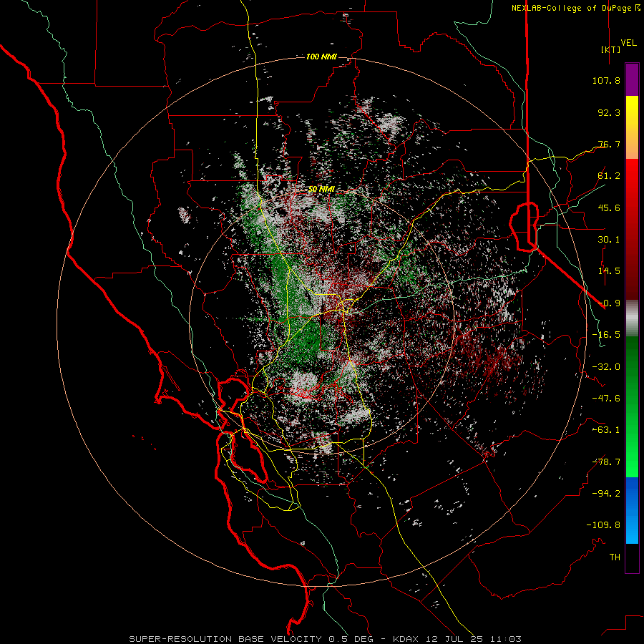Image resolution: width=644 pixels, height=644 pixels.
Task: Select the -0.9 velocity scale label
Action: pyautogui.click(x=609, y=303)
